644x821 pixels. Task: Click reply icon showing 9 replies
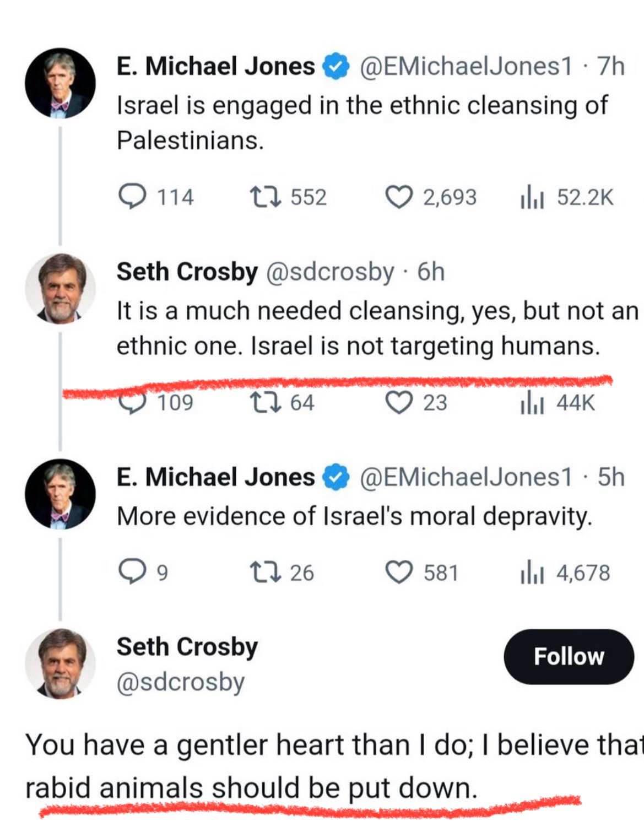point(133,572)
